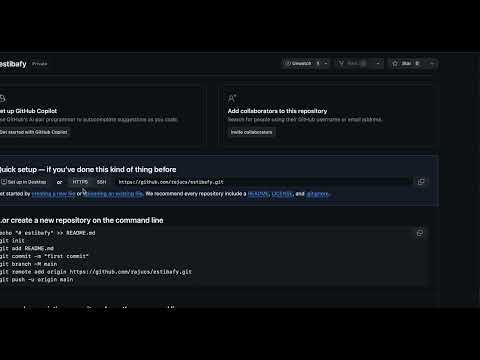
Task: Open the Unwatch notifications dropdown arrow
Action: (x=326, y=63)
